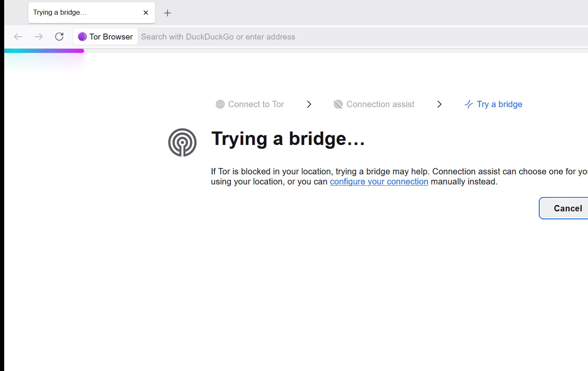Screen dimensions: 588x371
Task: Click the back navigation arrow
Action: 18,37
